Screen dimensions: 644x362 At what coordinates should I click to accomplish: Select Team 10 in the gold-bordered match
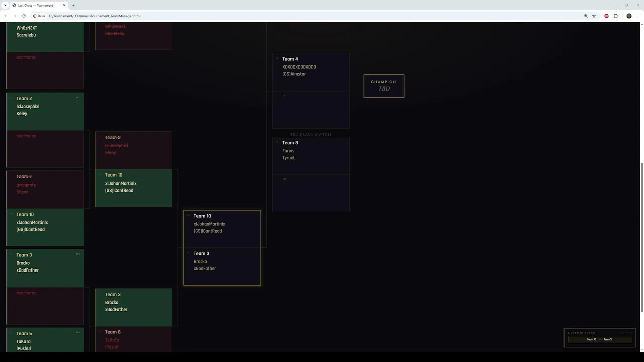(222, 229)
